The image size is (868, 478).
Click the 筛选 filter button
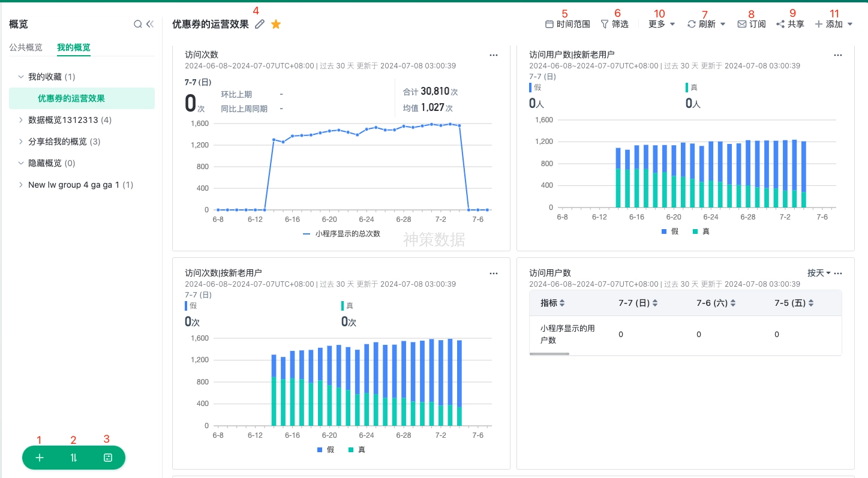coord(615,24)
